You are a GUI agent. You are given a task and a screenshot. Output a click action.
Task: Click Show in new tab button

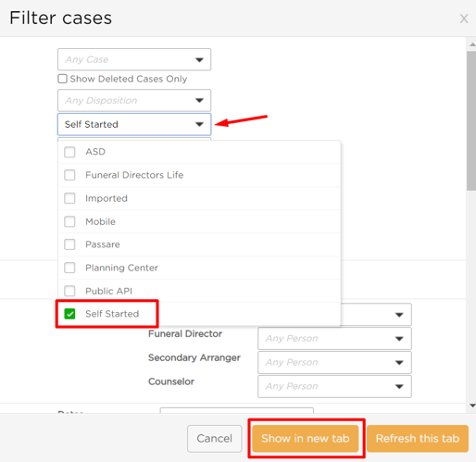[x=306, y=439]
